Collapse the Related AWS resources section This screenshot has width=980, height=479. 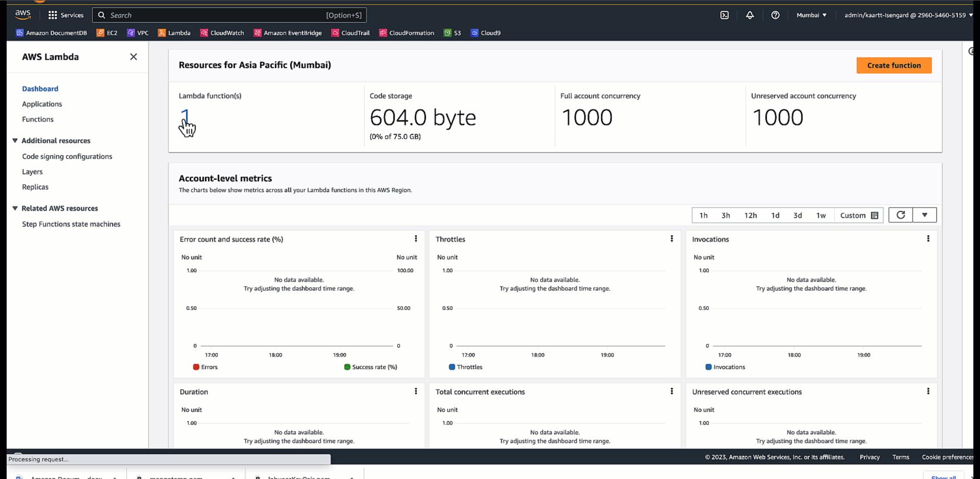click(15, 209)
